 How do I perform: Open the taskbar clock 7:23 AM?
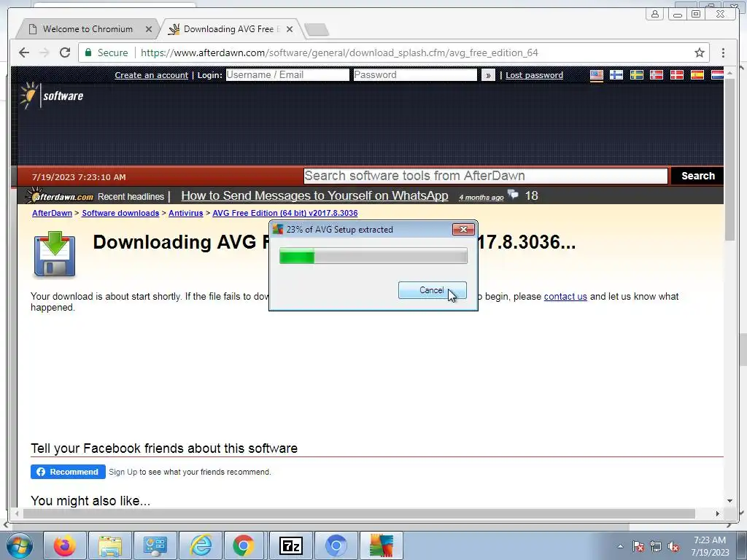[710, 546]
